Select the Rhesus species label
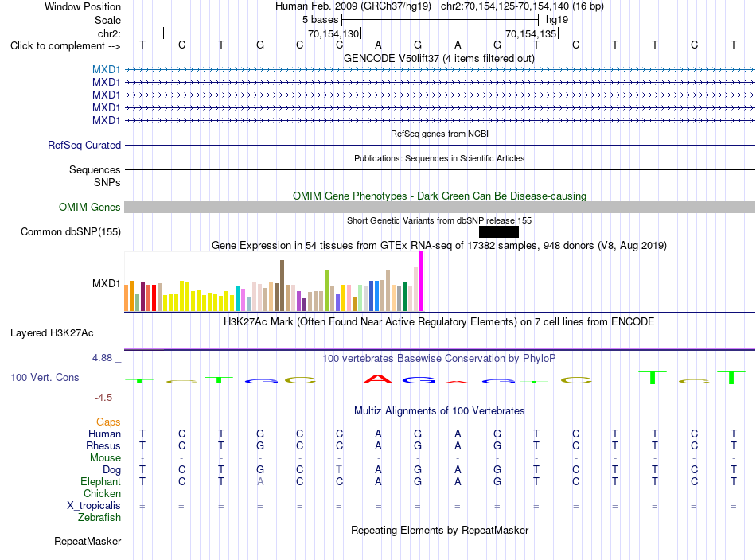 pyautogui.click(x=103, y=445)
